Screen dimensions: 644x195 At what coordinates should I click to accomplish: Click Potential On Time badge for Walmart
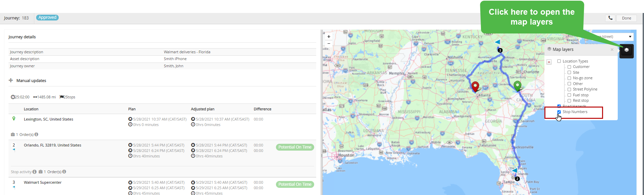pos(295,184)
